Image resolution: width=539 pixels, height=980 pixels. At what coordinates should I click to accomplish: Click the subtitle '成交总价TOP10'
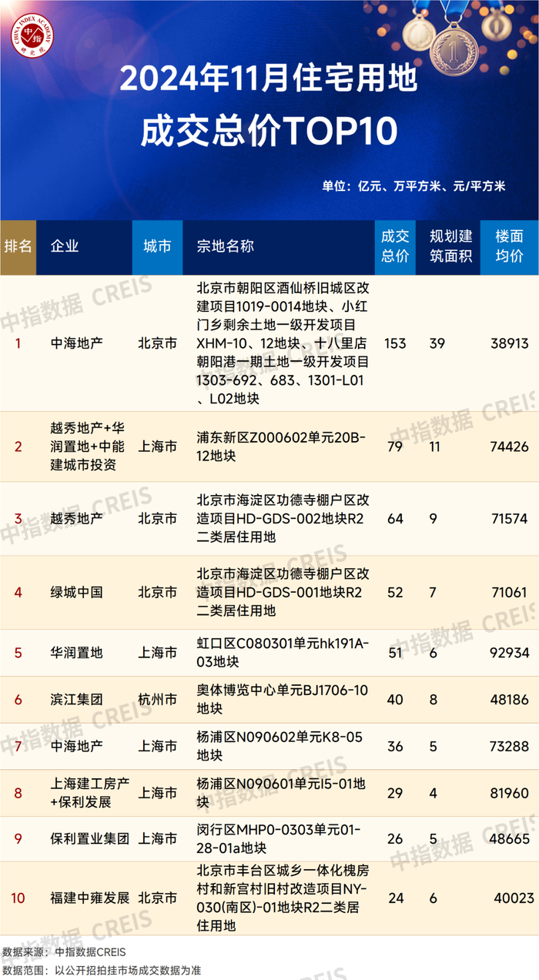pos(269,131)
